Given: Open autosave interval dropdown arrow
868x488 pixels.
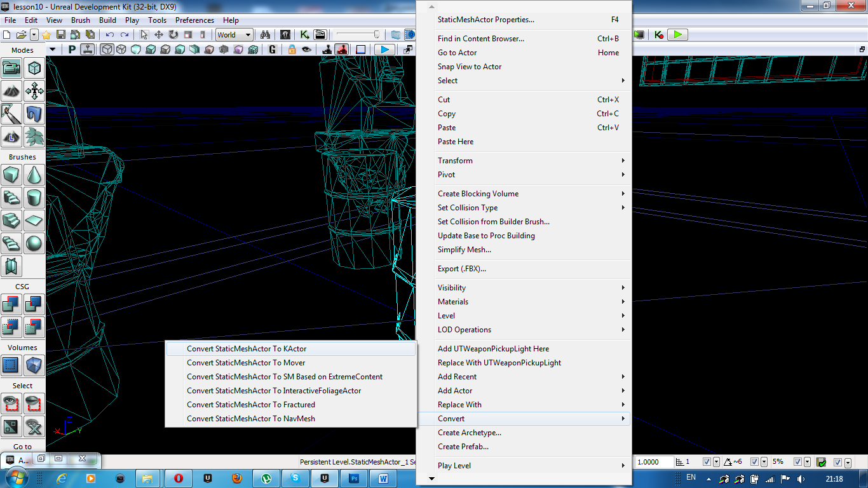Looking at the screenshot, I should [848, 463].
